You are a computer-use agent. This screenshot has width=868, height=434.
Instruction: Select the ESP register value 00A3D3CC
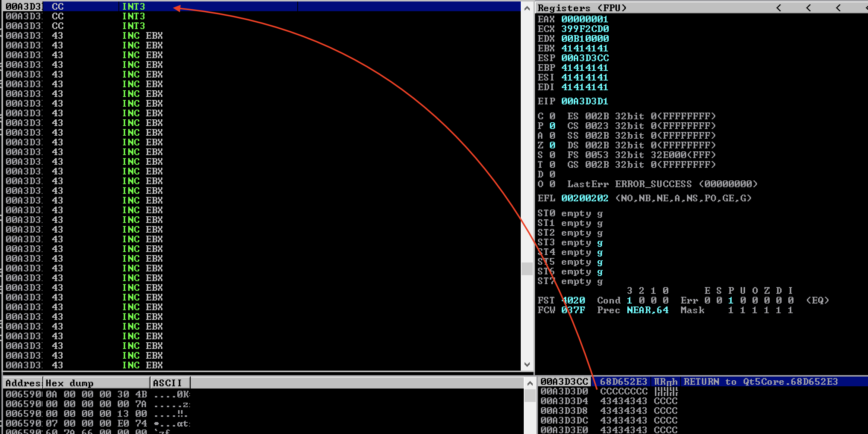[x=585, y=58]
